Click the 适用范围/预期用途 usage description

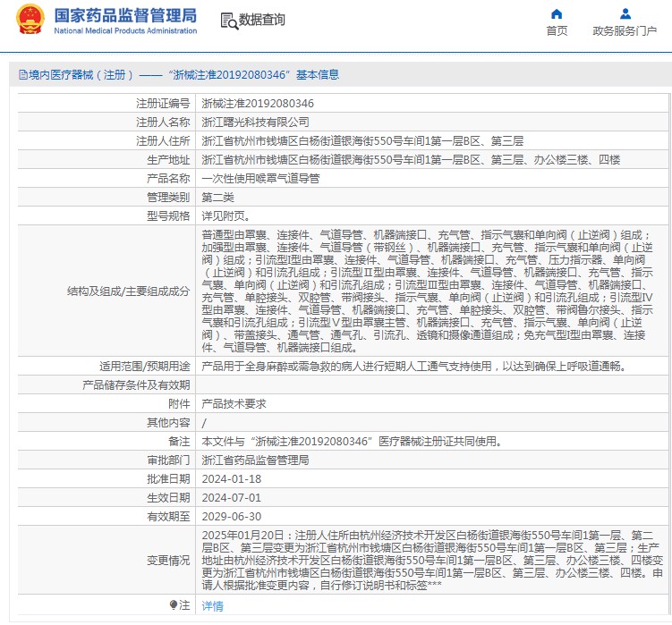click(x=416, y=367)
